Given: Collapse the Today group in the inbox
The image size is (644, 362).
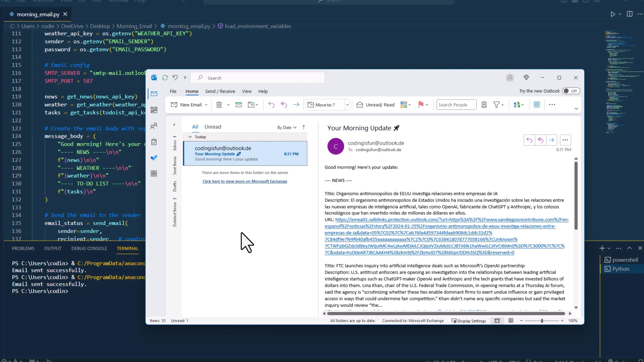Looking at the screenshot, I should coord(191,137).
